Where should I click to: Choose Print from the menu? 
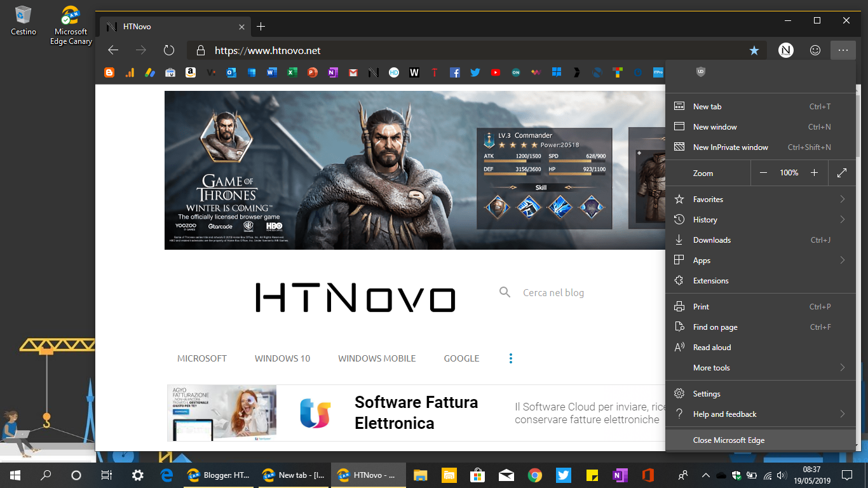(760, 307)
